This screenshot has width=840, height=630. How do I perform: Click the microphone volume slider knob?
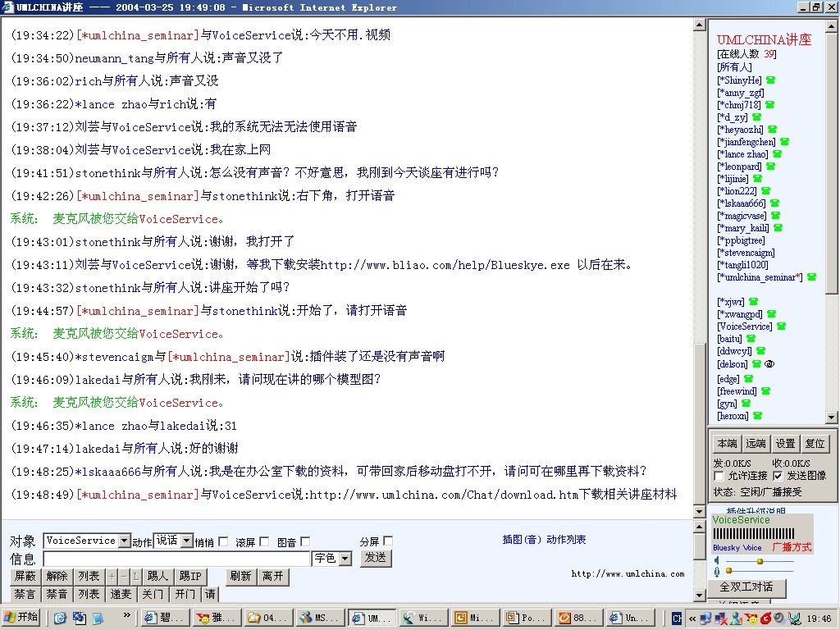tap(728, 571)
